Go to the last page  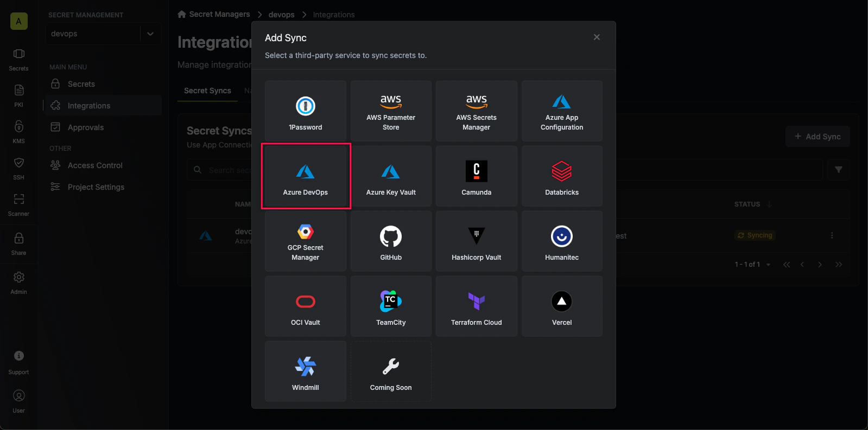tap(839, 265)
